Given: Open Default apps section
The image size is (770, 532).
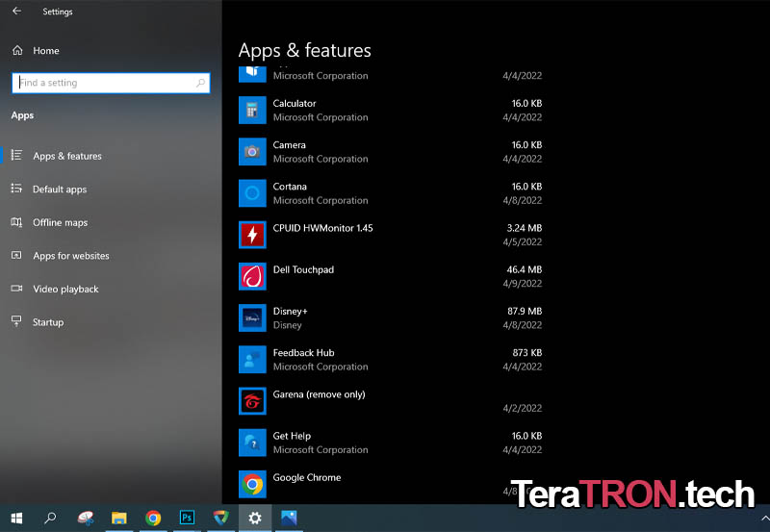Looking at the screenshot, I should 60,189.
